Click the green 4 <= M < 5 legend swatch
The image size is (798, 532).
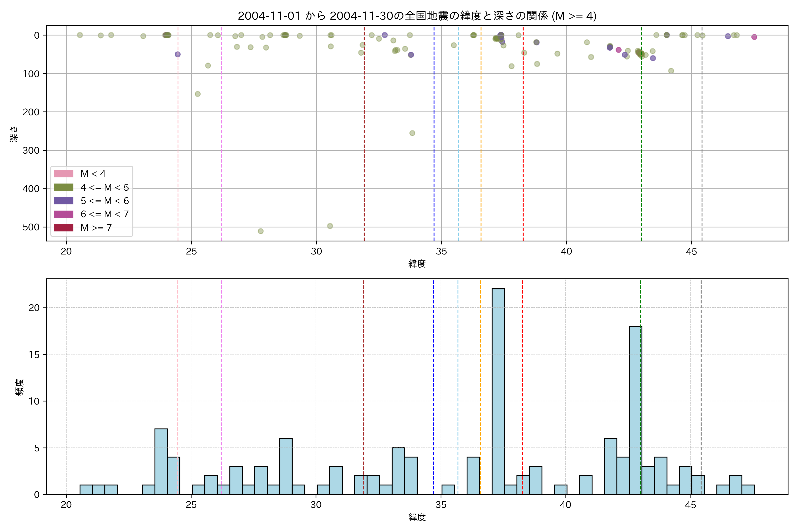tap(63, 187)
